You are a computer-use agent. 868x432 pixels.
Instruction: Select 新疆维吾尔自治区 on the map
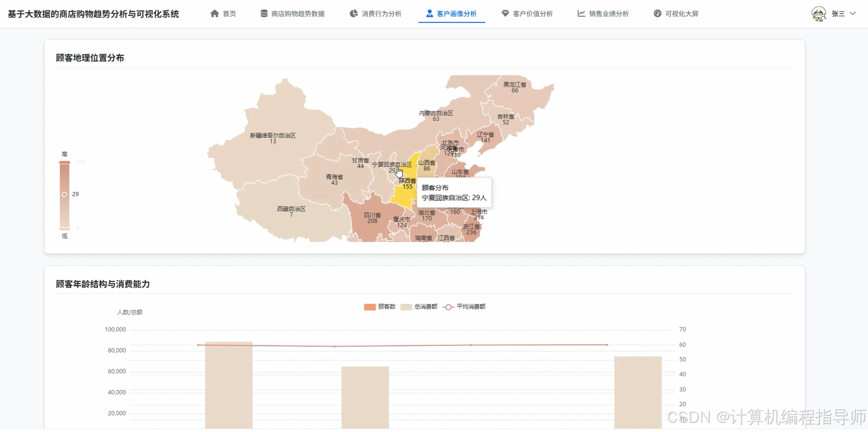273,138
